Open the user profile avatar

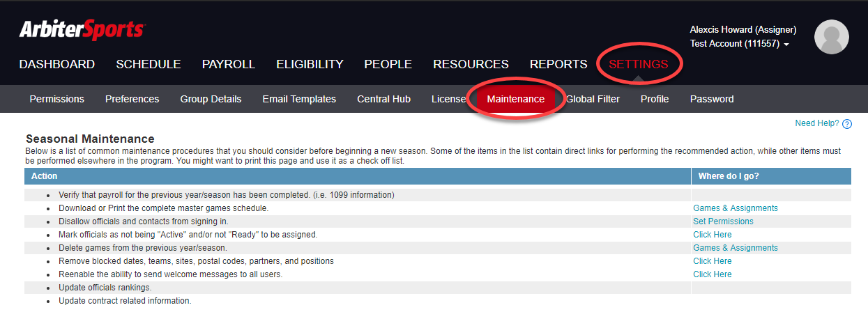click(832, 37)
